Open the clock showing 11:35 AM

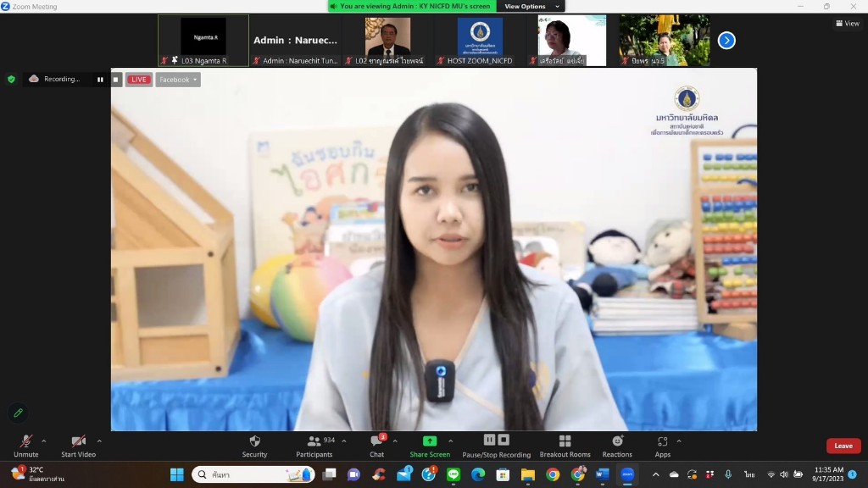[x=828, y=474]
